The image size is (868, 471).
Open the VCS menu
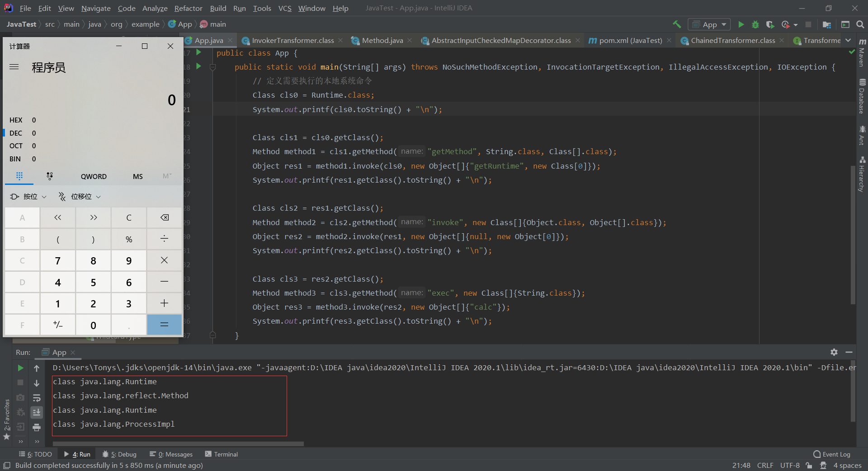click(285, 8)
